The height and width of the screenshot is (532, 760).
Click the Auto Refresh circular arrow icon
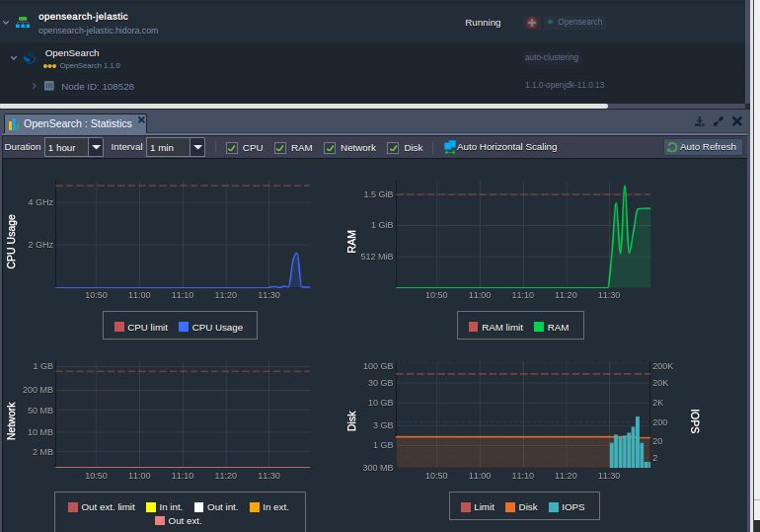(x=672, y=147)
